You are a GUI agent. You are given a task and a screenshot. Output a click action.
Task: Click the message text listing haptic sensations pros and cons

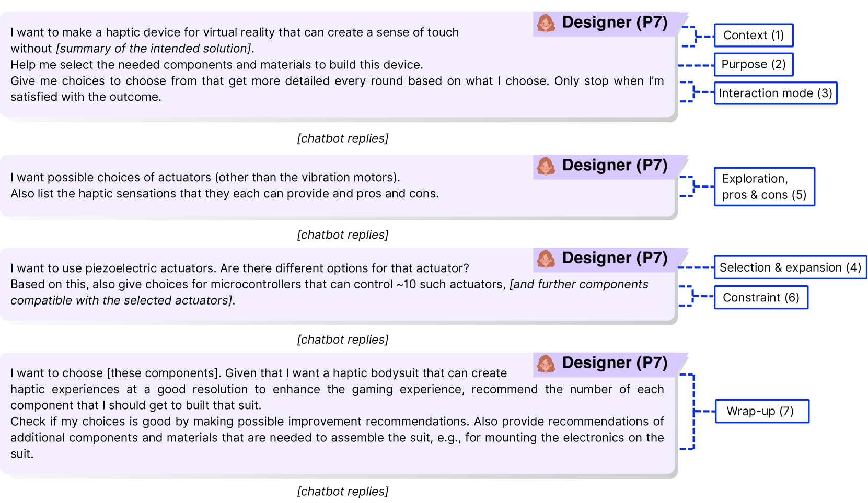pyautogui.click(x=225, y=194)
